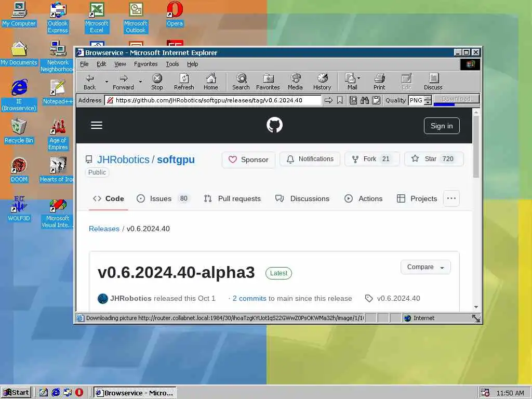This screenshot has width=532, height=399.
Task: Open Favorites from the toolbar
Action: pos(268,82)
